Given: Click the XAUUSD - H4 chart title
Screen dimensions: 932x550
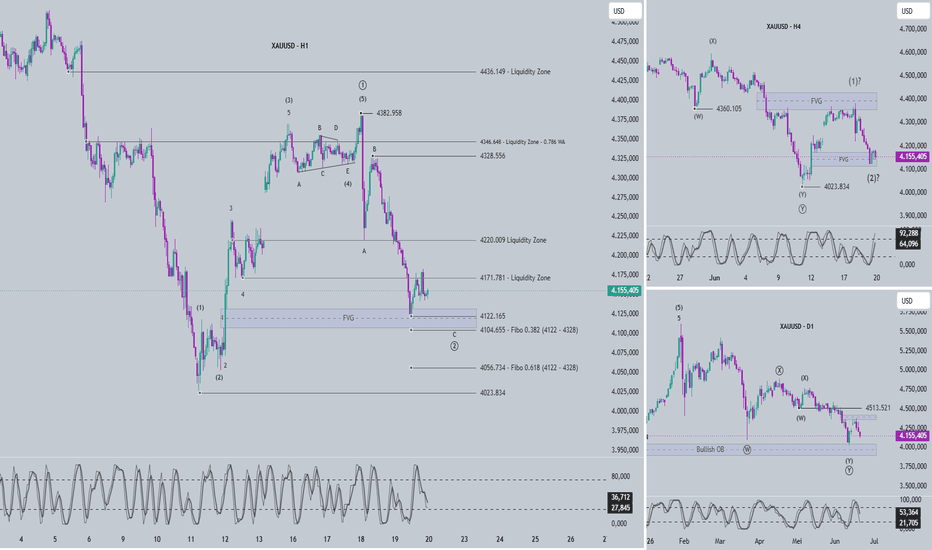Looking at the screenshot, I should [783, 27].
